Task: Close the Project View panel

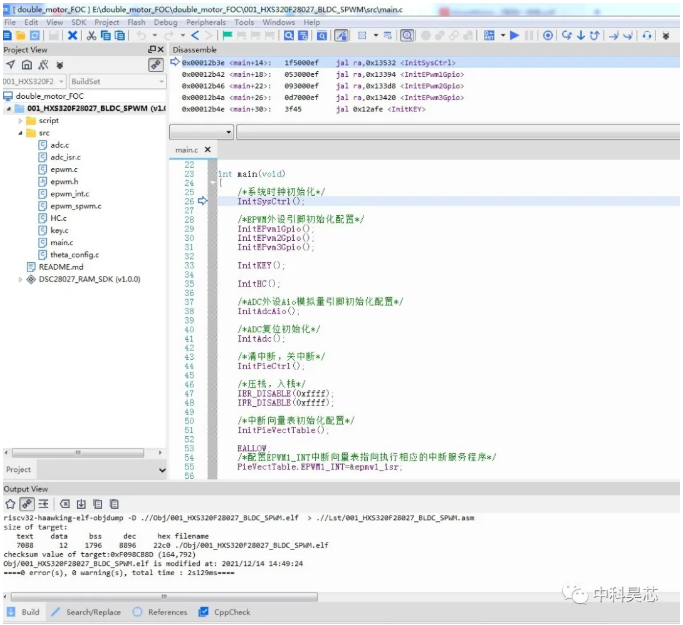Action: tap(161, 49)
